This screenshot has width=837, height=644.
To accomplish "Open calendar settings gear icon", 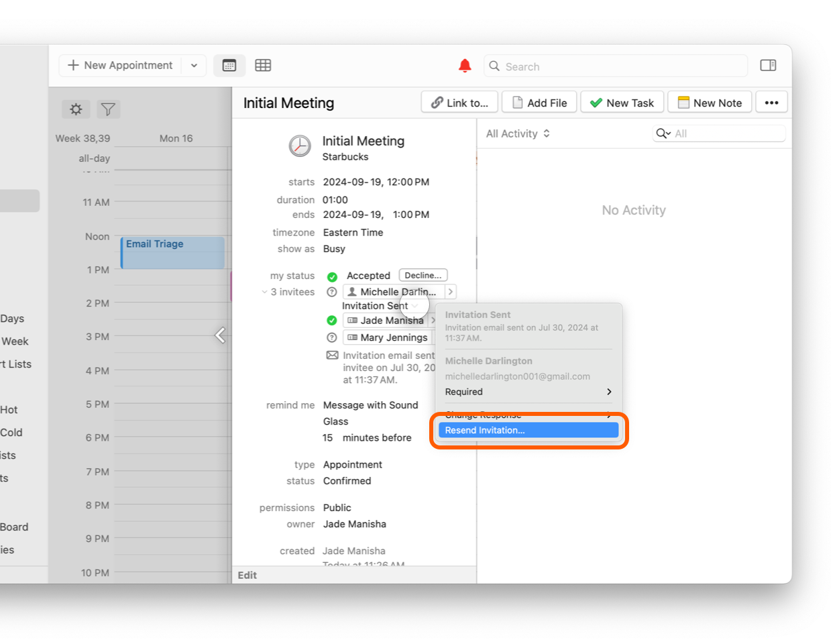I will (76, 109).
